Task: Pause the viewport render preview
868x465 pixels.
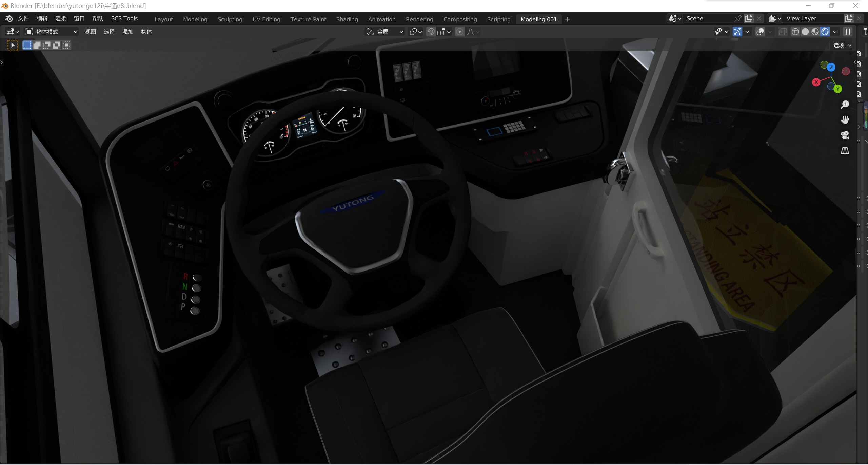Action: pyautogui.click(x=847, y=32)
